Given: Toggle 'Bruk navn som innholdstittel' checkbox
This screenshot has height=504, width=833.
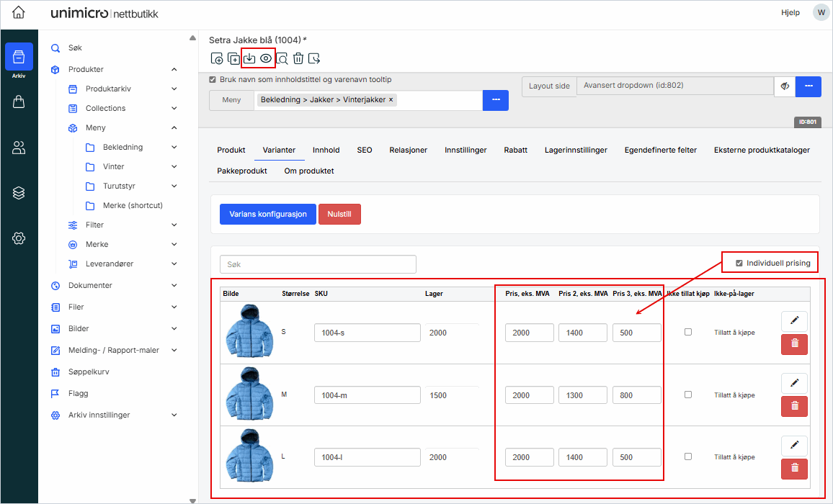Looking at the screenshot, I should (213, 80).
